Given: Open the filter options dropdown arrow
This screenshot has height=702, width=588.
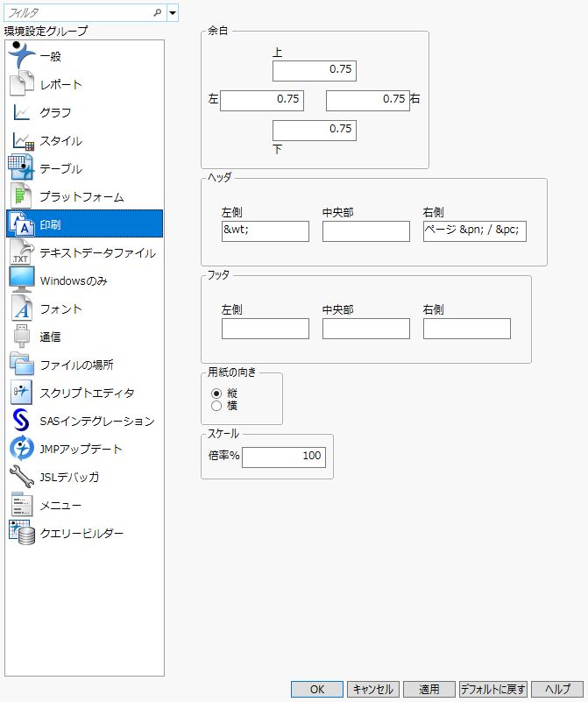Looking at the screenshot, I should (173, 13).
